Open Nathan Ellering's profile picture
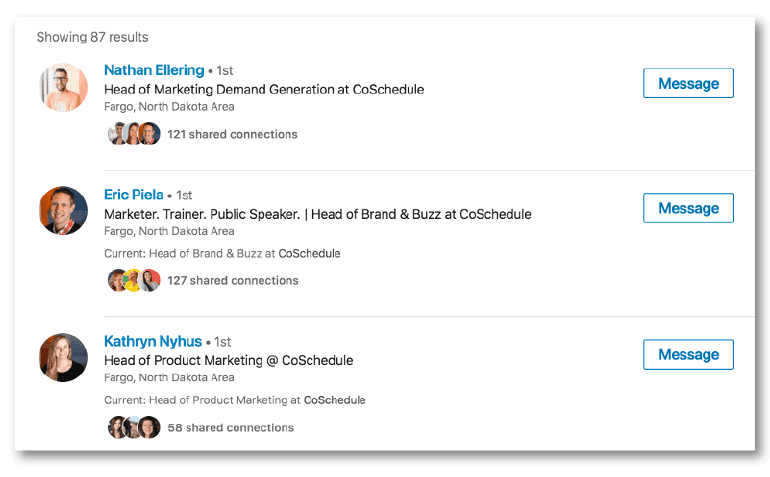Viewport: 770px width, 477px height. pos(64,88)
